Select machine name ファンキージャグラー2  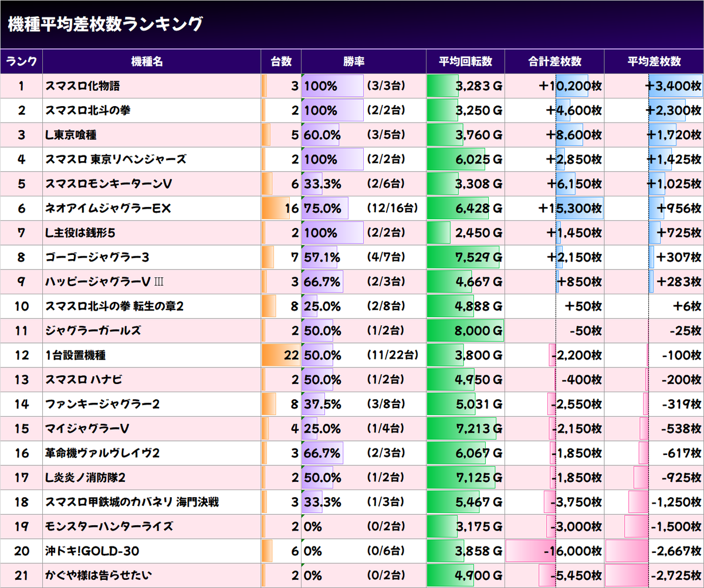(103, 405)
